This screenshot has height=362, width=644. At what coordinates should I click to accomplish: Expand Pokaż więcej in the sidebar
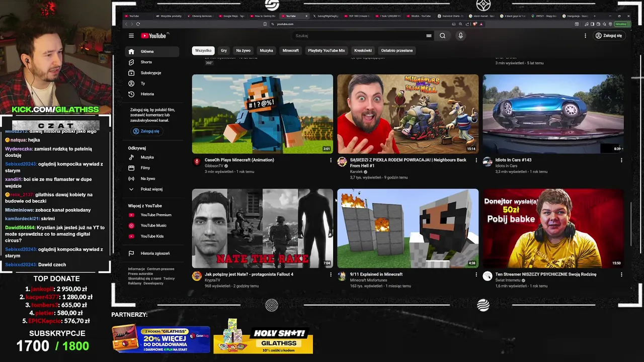(152, 189)
